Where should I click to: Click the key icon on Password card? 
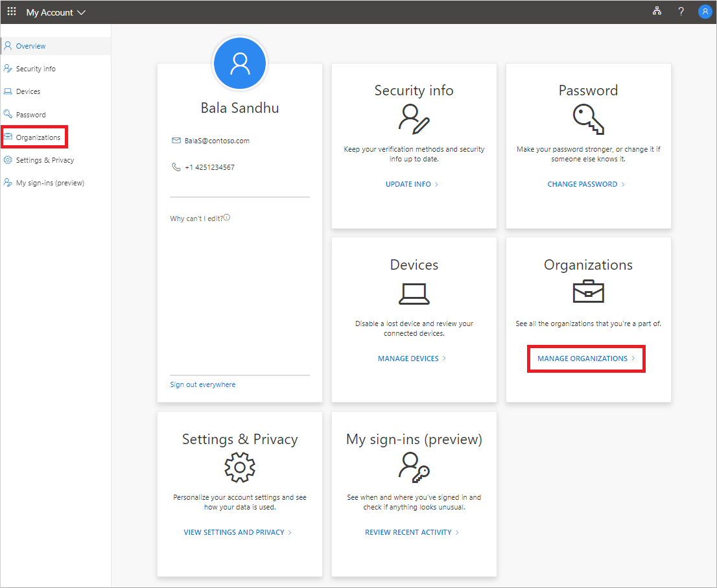click(588, 119)
